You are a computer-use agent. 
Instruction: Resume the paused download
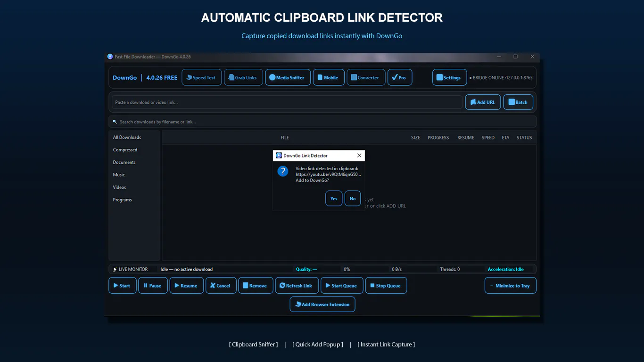point(187,285)
